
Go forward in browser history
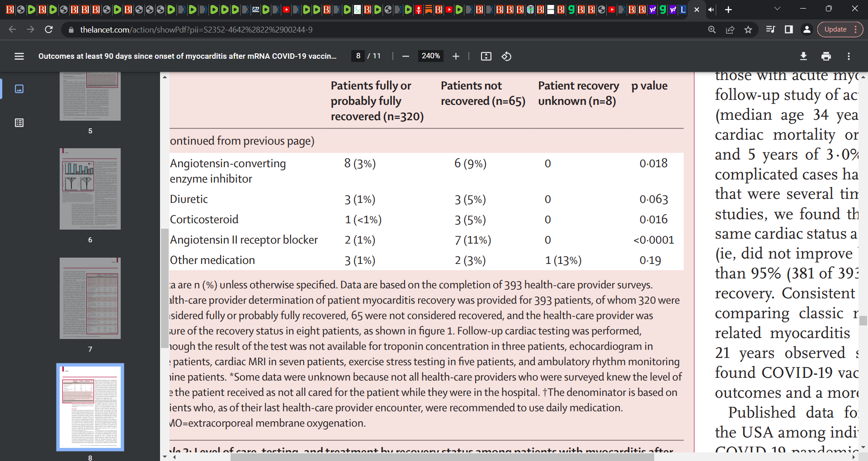click(x=30, y=29)
